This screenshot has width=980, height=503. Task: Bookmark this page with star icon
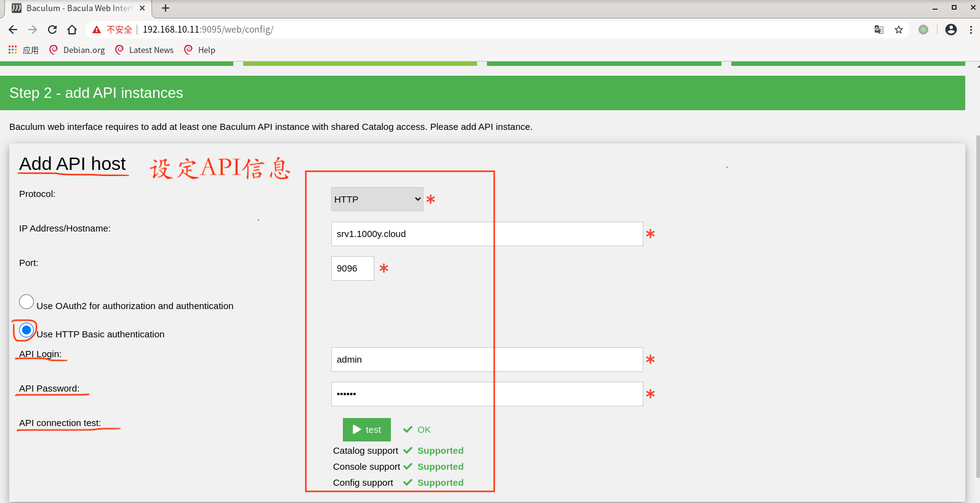899,30
